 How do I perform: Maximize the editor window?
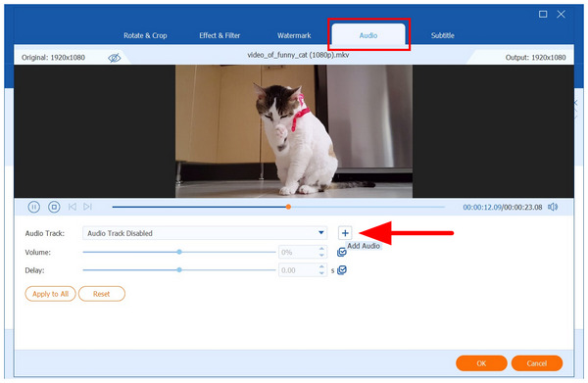click(x=543, y=15)
